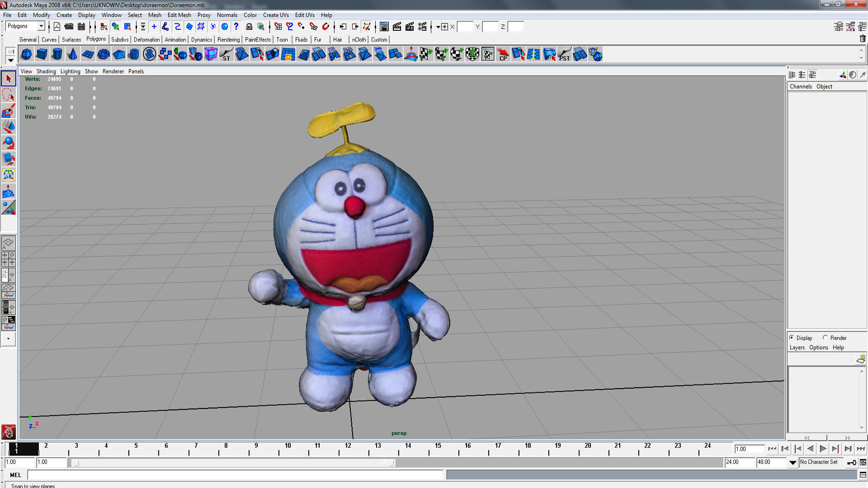This screenshot has height=488, width=868.
Task: Open the Mesh menu
Action: click(x=155, y=15)
